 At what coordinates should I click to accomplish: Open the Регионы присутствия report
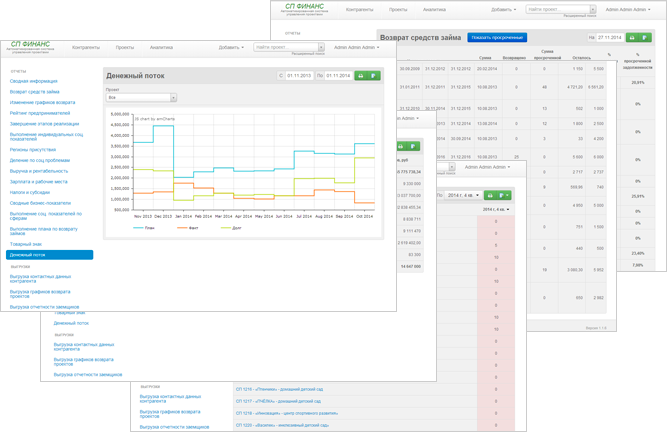[x=33, y=150]
